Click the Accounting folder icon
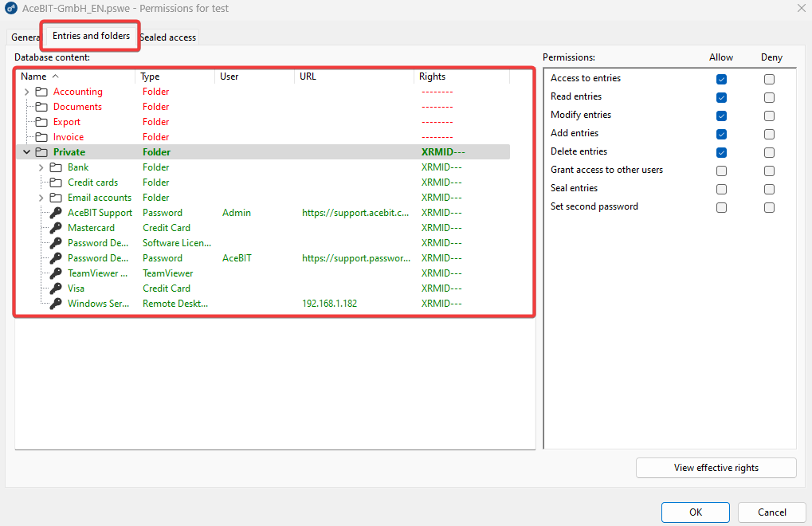 pos(41,92)
